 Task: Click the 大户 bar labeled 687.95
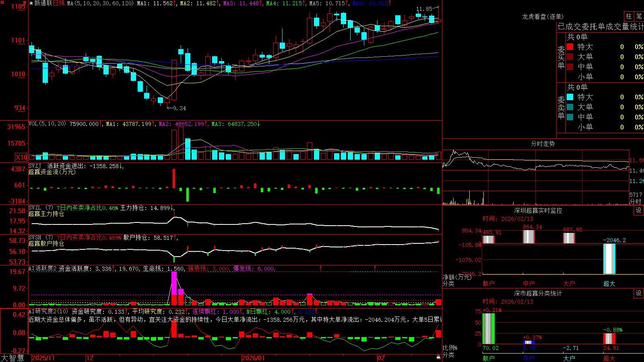coord(569,238)
